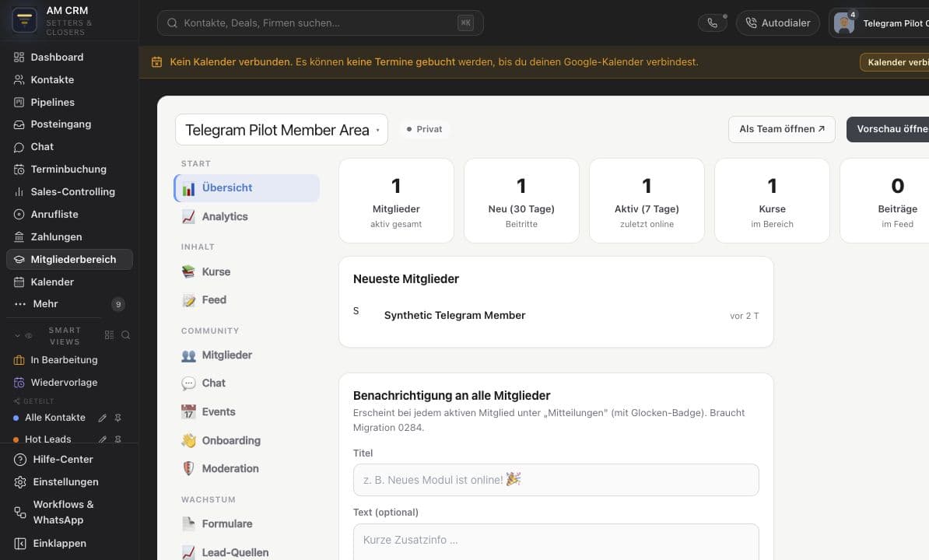
Task: Click the Mehr badge showing 9
Action: click(118, 304)
